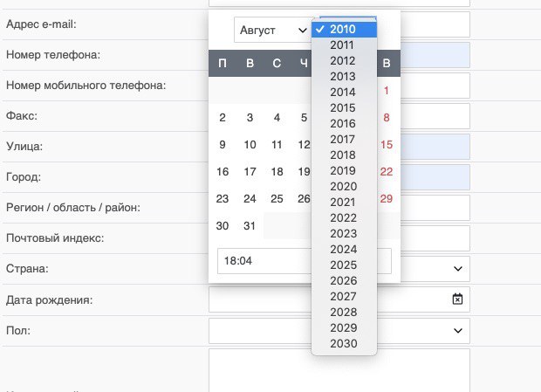Select checked year 2010 option
The image size is (541, 392).
[344, 30]
